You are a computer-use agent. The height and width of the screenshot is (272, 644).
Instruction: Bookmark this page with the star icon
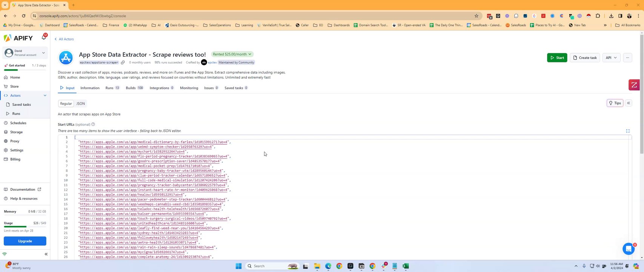tap(476, 16)
